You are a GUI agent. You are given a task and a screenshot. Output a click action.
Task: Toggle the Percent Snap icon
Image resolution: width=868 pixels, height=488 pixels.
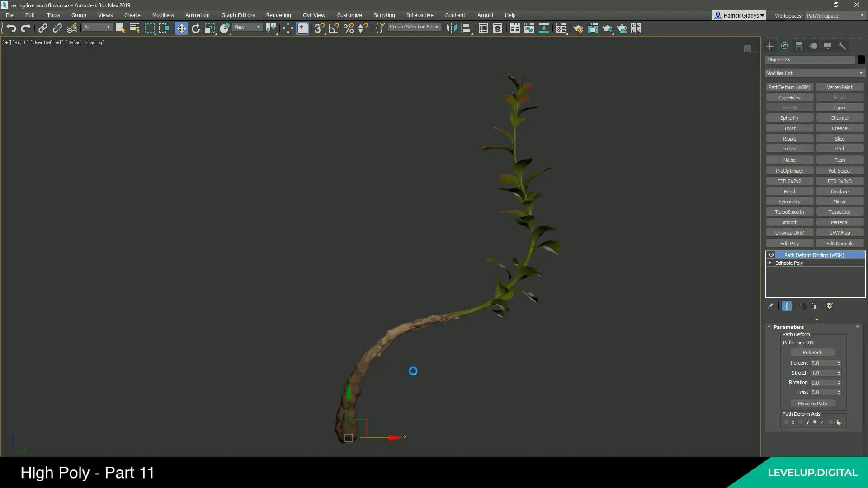(348, 28)
